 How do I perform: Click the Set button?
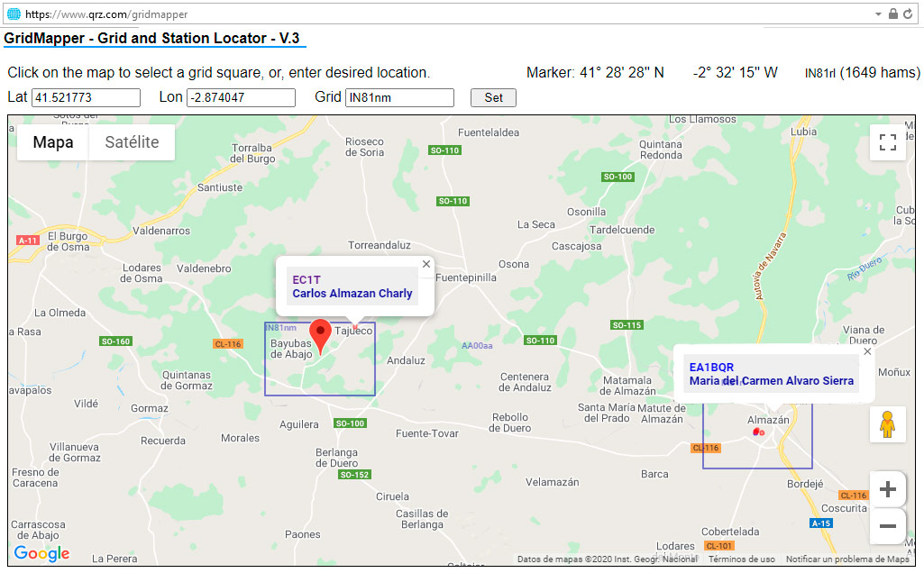(493, 98)
